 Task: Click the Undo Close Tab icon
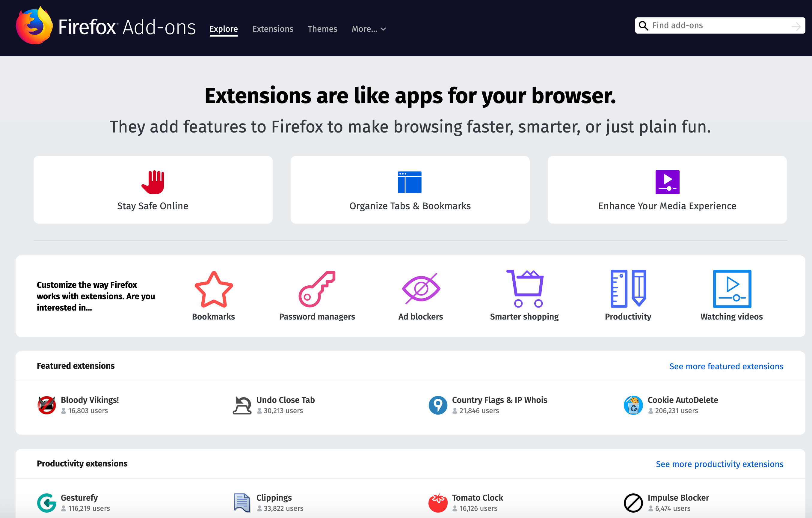click(x=242, y=405)
